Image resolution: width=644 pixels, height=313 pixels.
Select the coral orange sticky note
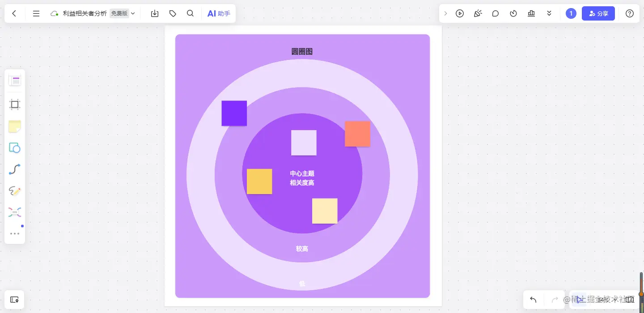click(x=357, y=134)
